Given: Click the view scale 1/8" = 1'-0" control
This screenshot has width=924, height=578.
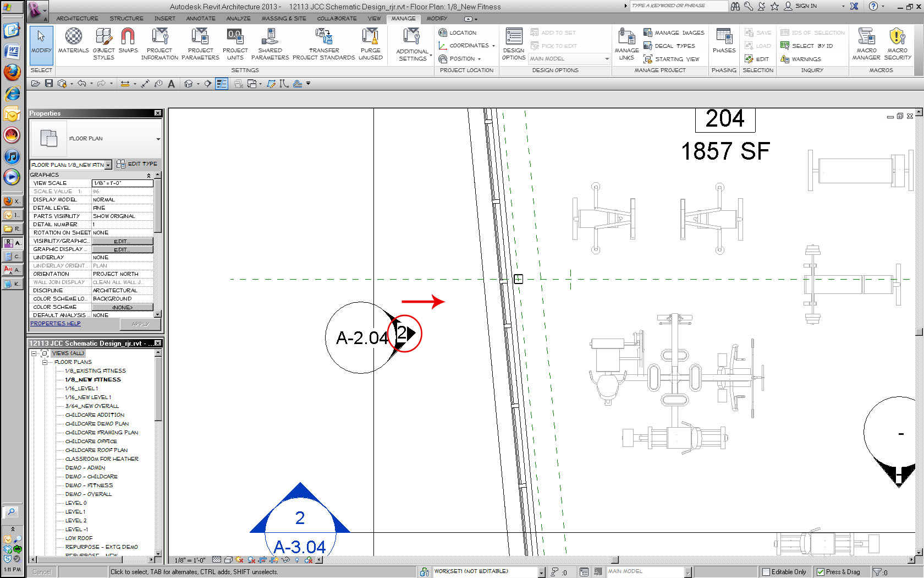Looking at the screenshot, I should 190,560.
